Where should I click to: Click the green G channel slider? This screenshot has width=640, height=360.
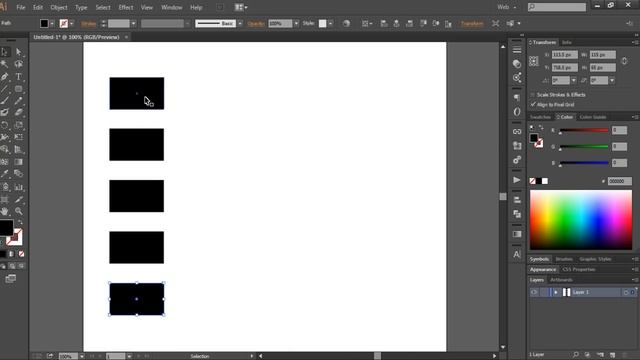pos(584,147)
